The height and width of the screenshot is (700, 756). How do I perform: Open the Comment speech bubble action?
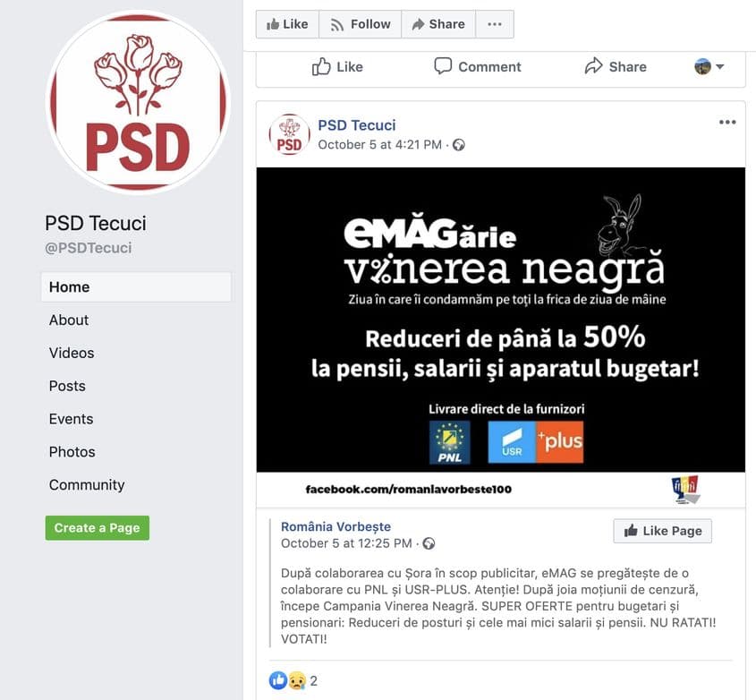pyautogui.click(x=478, y=66)
